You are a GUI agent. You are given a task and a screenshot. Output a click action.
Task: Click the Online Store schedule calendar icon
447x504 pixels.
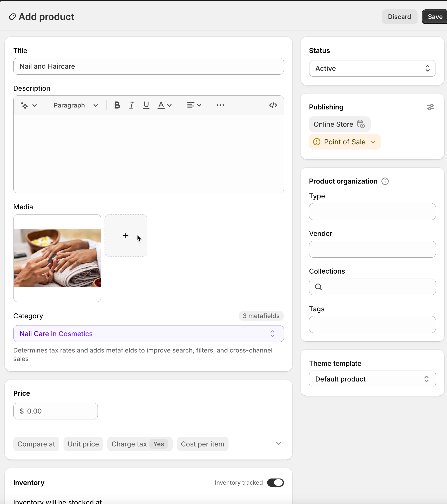click(x=361, y=124)
